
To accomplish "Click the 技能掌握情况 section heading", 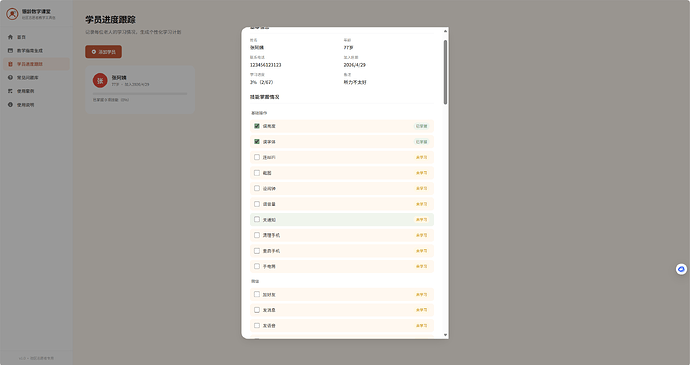I will [x=264, y=97].
